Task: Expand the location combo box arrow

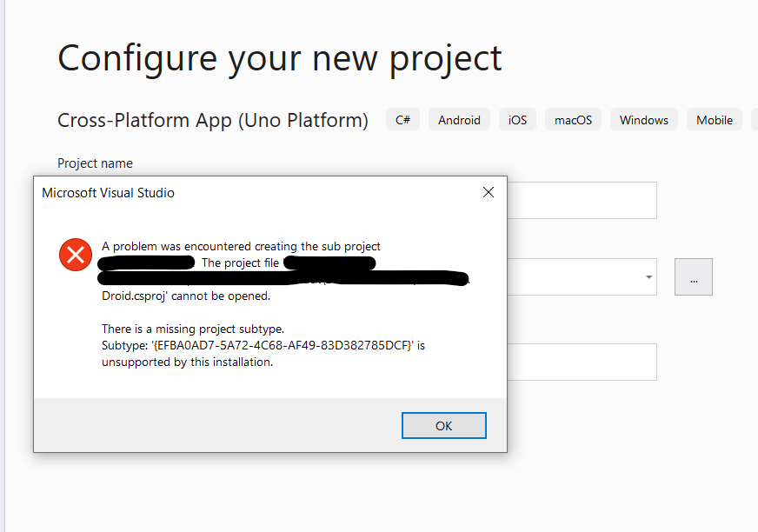Action: click(648, 276)
